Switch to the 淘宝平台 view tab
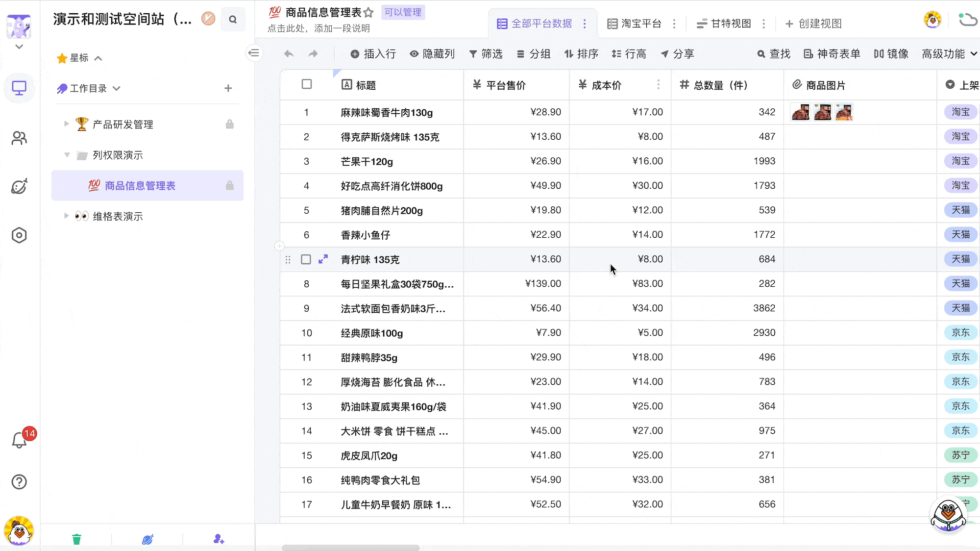 coord(641,23)
